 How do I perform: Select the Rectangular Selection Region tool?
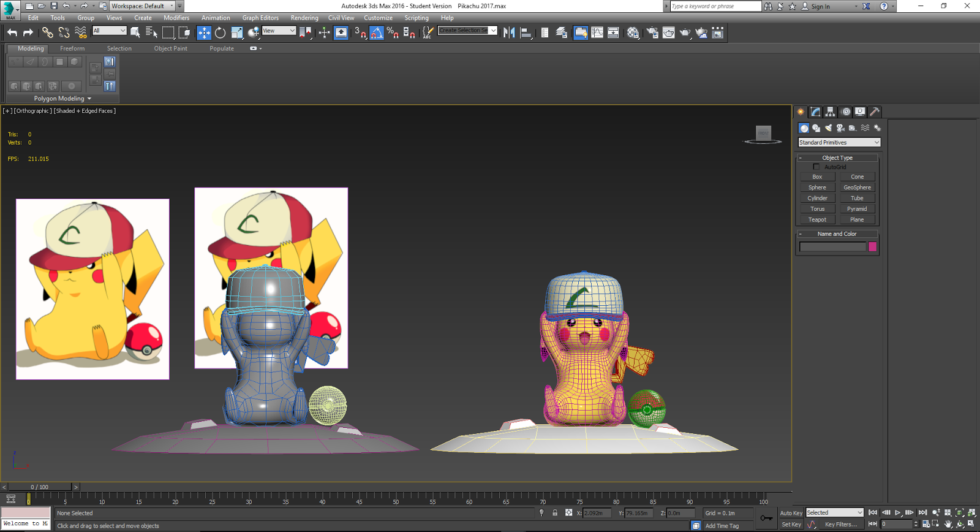168,32
